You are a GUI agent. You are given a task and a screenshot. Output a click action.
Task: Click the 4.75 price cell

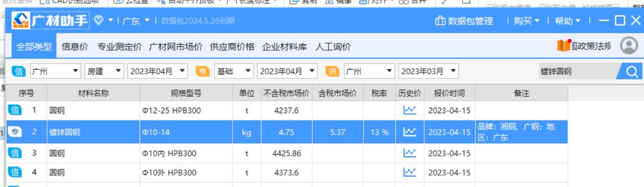point(286,132)
